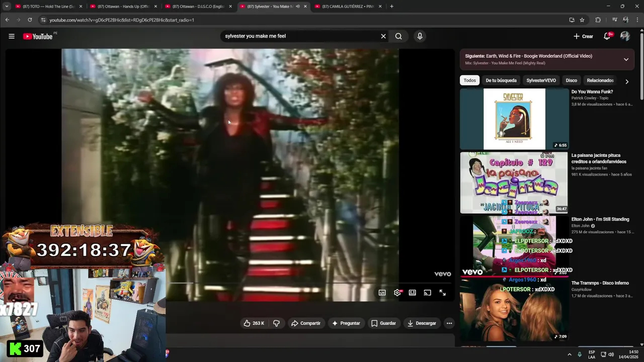
Task: Show hidden system tray icons
Action: (x=570, y=354)
